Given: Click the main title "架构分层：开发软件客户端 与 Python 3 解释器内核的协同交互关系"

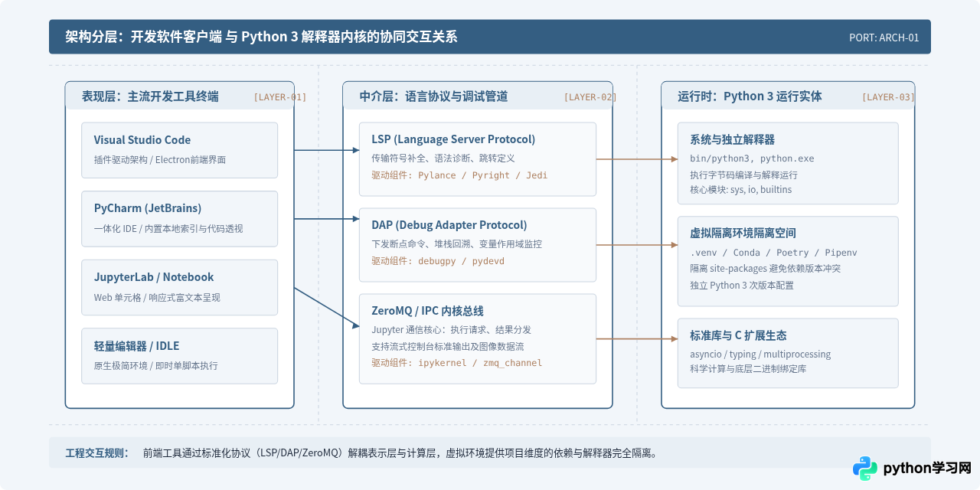Looking at the screenshot, I should tap(261, 37).
